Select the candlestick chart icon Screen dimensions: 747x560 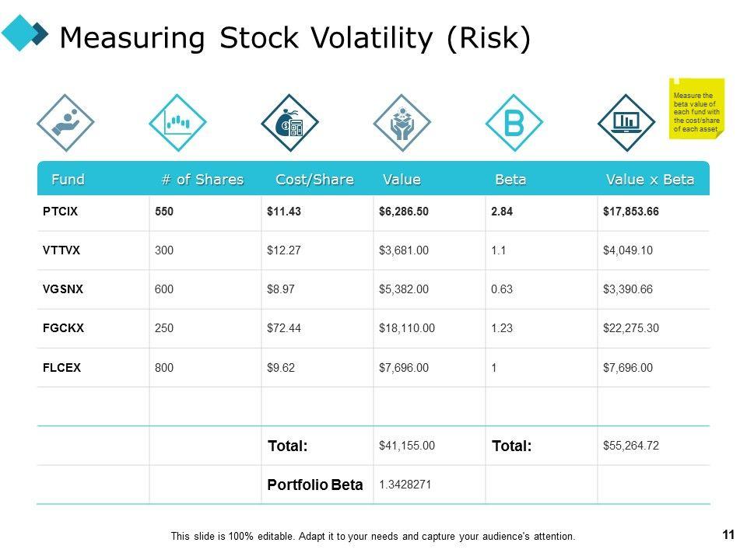177,123
